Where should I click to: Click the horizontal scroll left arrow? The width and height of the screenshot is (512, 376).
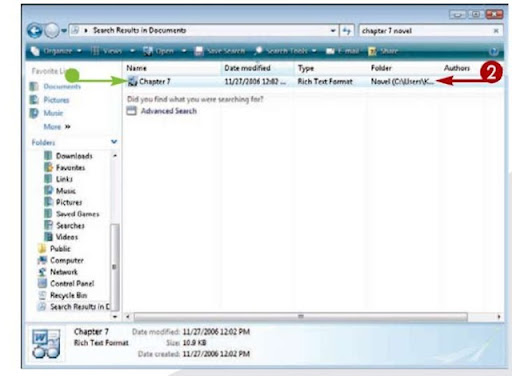tap(128, 316)
